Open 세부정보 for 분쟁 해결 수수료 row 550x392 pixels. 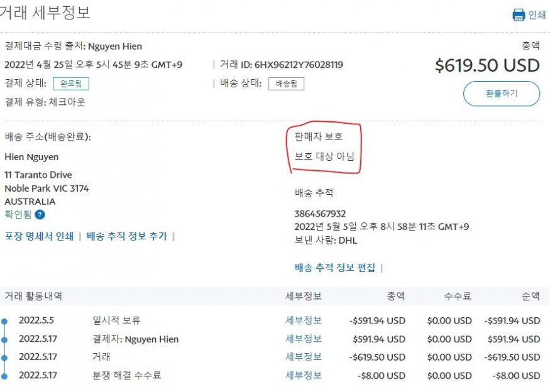304,376
